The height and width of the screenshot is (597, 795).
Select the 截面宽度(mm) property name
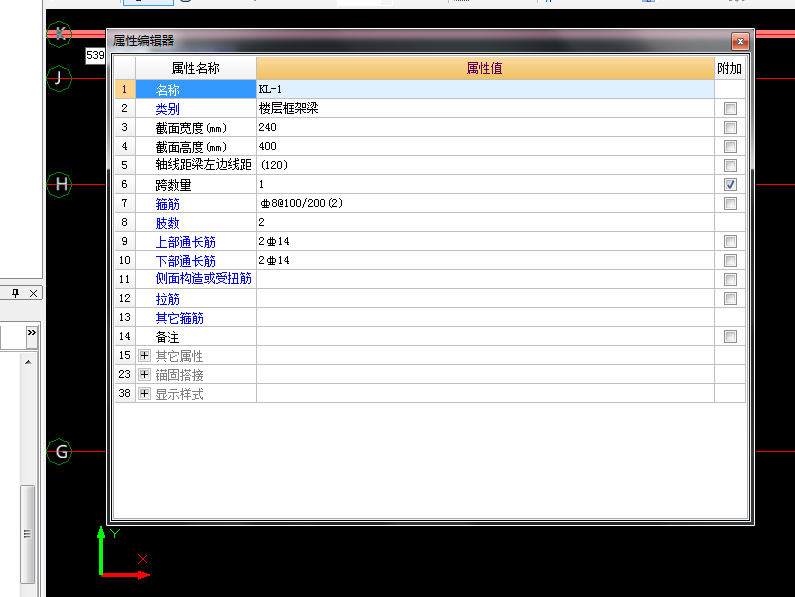coord(191,128)
